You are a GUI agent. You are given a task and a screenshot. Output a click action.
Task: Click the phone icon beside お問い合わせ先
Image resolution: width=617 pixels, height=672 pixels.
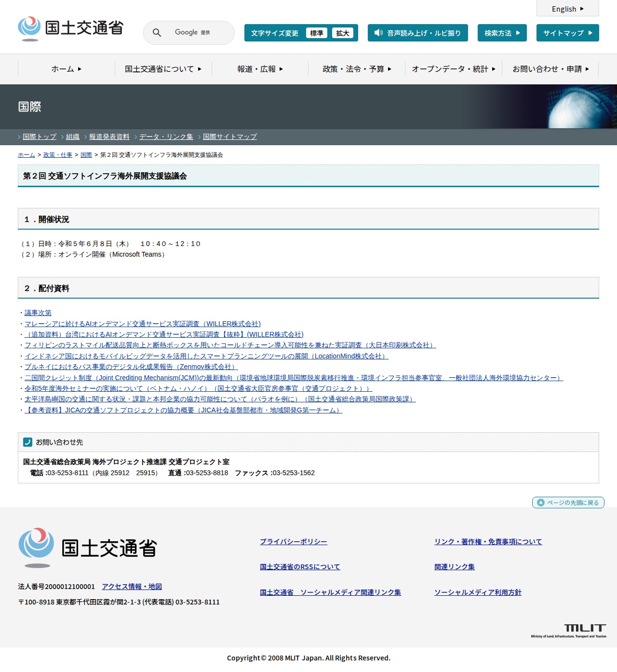pos(28,442)
